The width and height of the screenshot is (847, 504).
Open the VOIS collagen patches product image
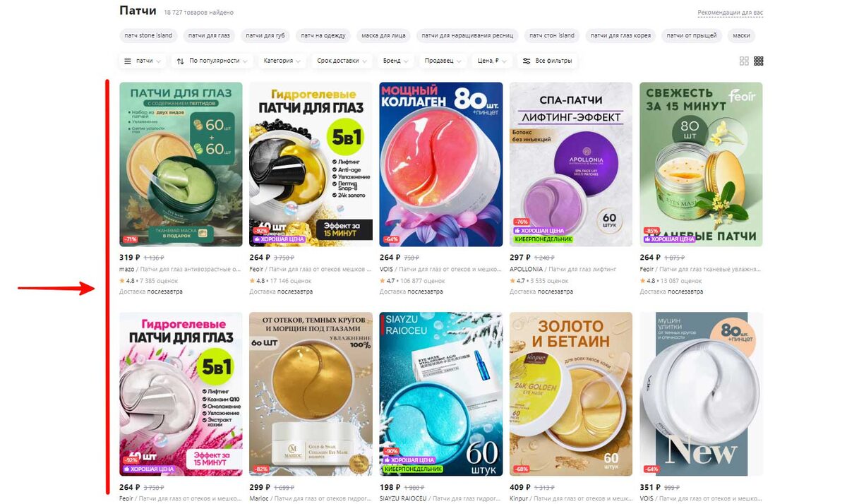[x=441, y=164]
